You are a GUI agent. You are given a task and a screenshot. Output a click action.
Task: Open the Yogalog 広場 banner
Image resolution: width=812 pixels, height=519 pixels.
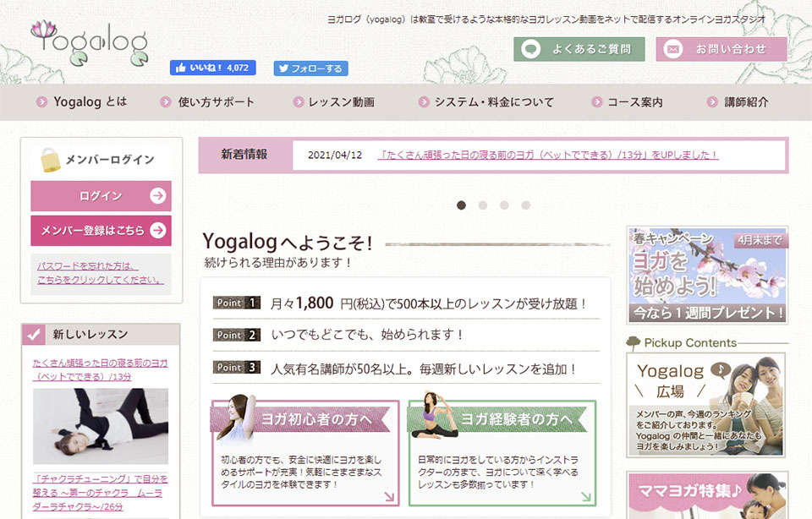(705, 406)
